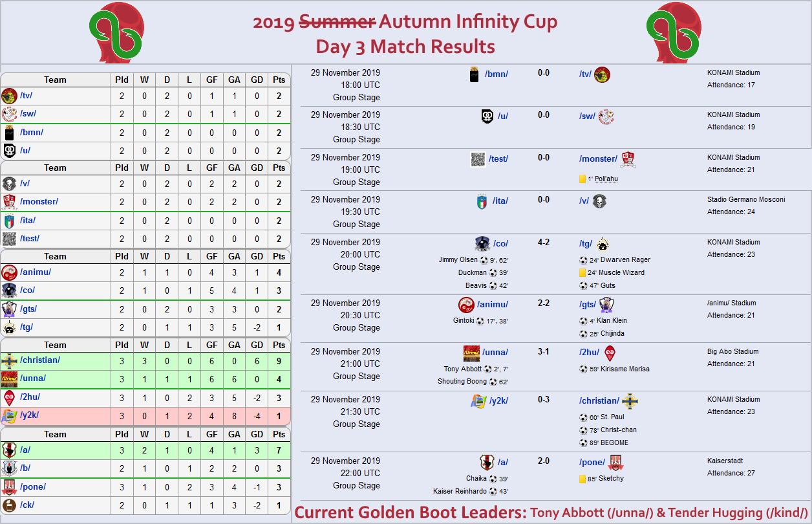Click the yellow card icon next to Sketchy
The width and height of the screenshot is (812, 524).
pyautogui.click(x=582, y=479)
